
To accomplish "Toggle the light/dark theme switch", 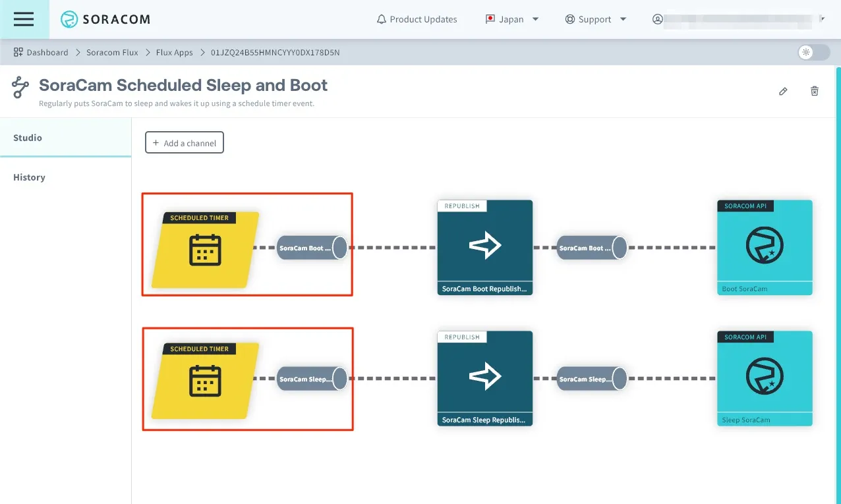I will 813,52.
